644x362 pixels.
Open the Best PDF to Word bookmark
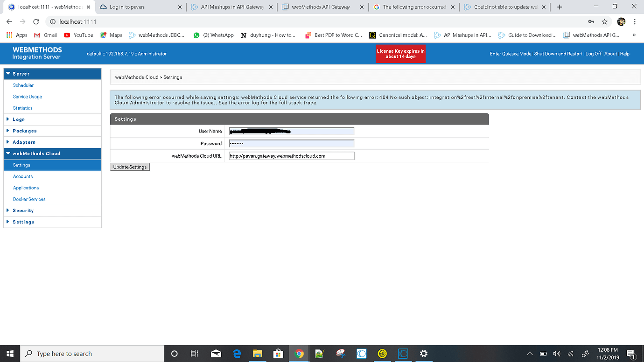pos(334,35)
